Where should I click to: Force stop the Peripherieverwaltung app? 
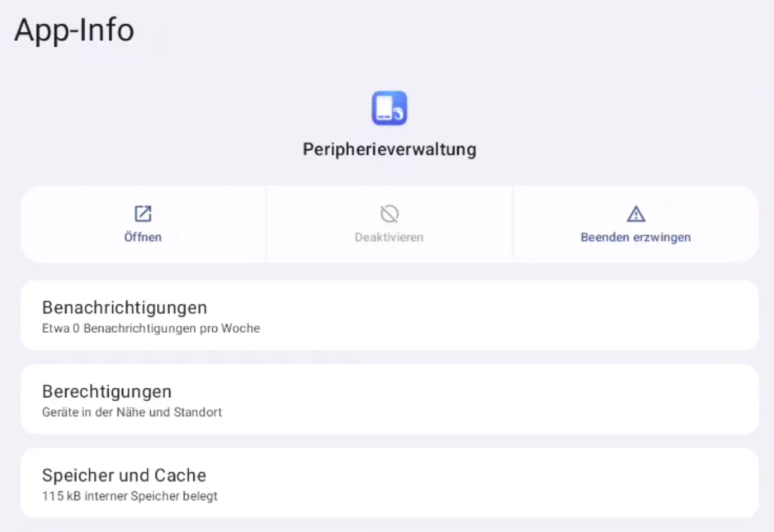[636, 225]
